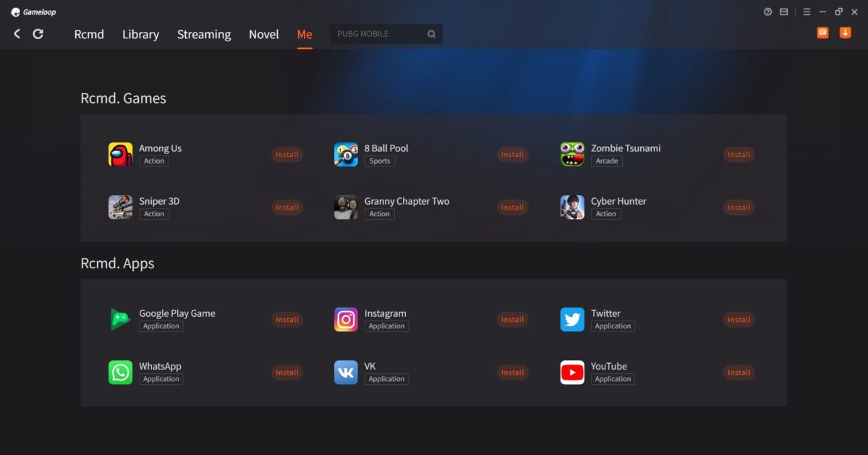The height and width of the screenshot is (455, 868).
Task: Open the Streaming tab
Action: [203, 34]
